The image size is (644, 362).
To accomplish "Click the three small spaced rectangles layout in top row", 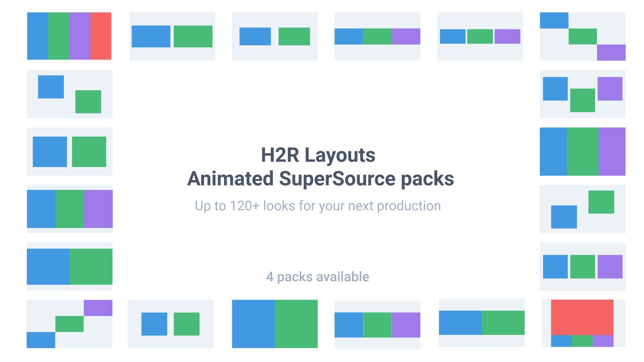I will tap(480, 36).
